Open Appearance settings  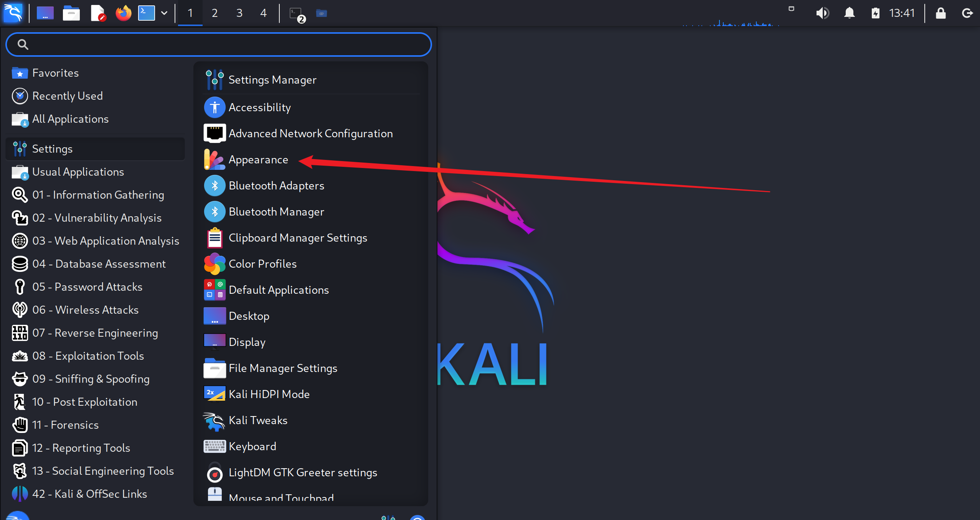[311, 160]
